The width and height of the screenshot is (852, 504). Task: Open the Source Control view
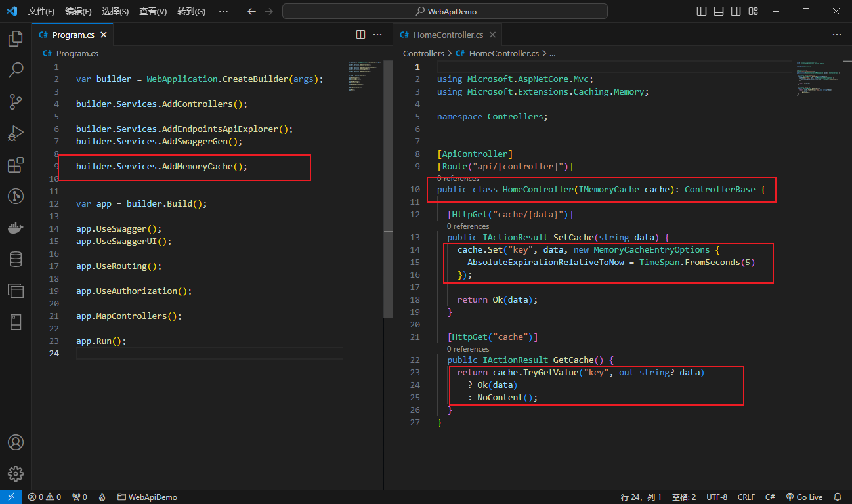(16, 102)
